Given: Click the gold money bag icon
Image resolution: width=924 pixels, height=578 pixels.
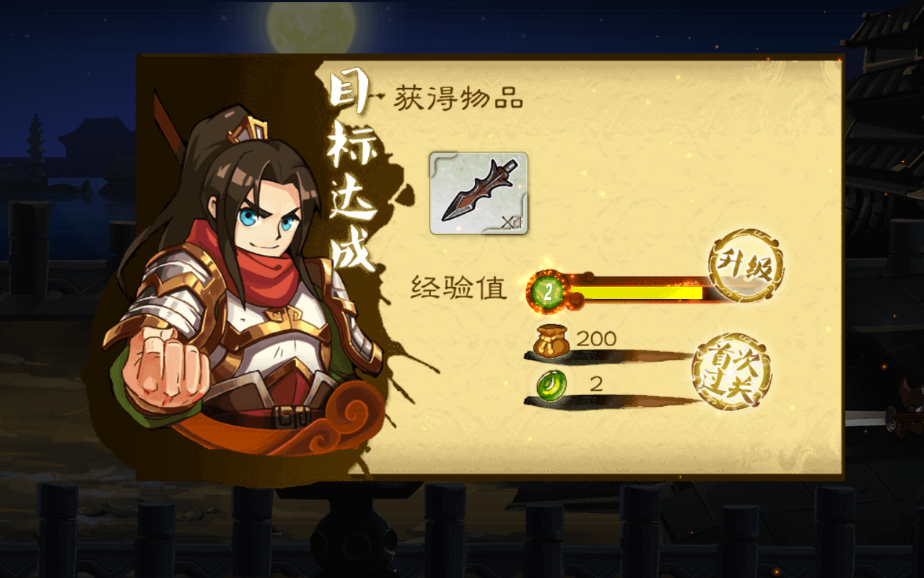Looking at the screenshot, I should click(552, 341).
